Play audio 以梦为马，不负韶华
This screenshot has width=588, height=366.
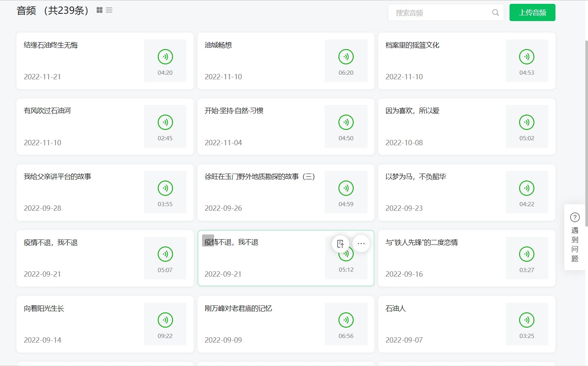(x=527, y=188)
